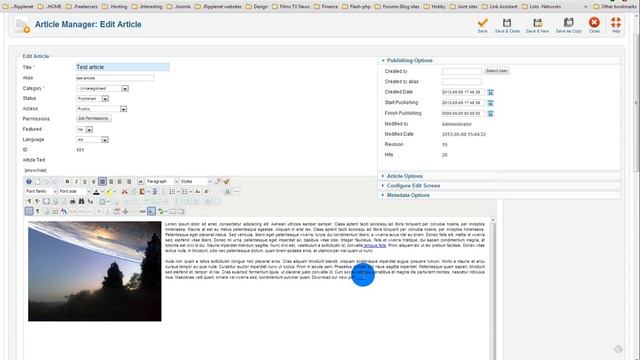Pick the text color swatch
The image size is (640, 360).
pos(96,191)
